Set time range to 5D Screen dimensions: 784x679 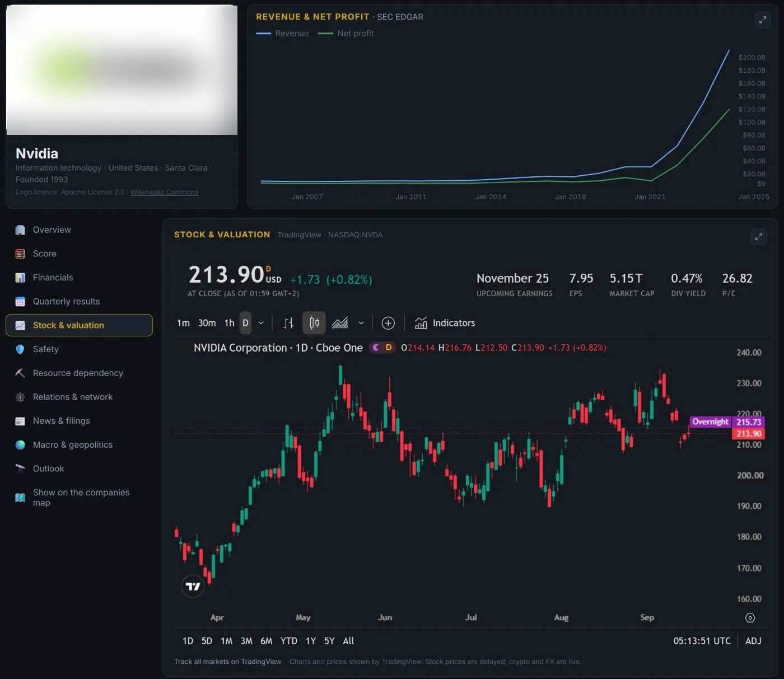coord(207,641)
